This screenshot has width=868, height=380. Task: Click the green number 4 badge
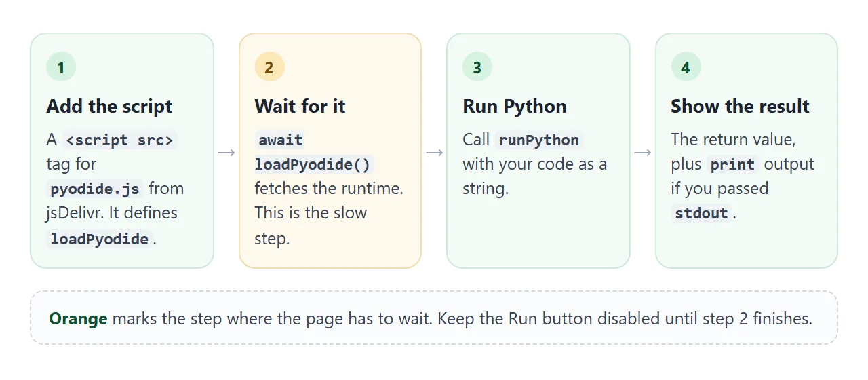pos(686,67)
